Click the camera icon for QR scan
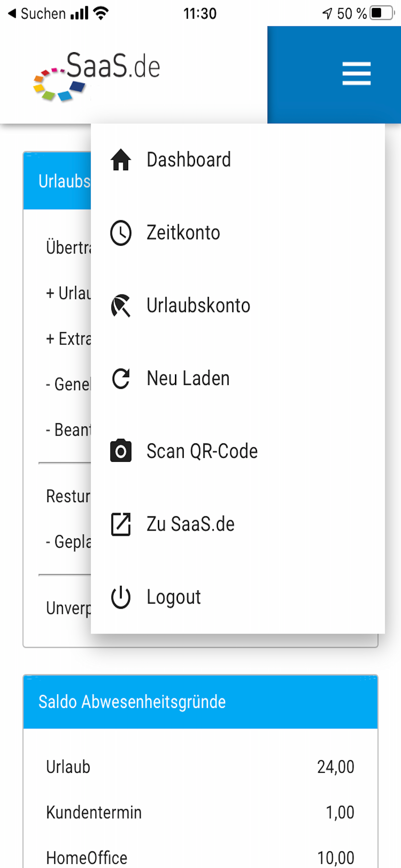Viewport: 401px width, 868px height. (121, 451)
